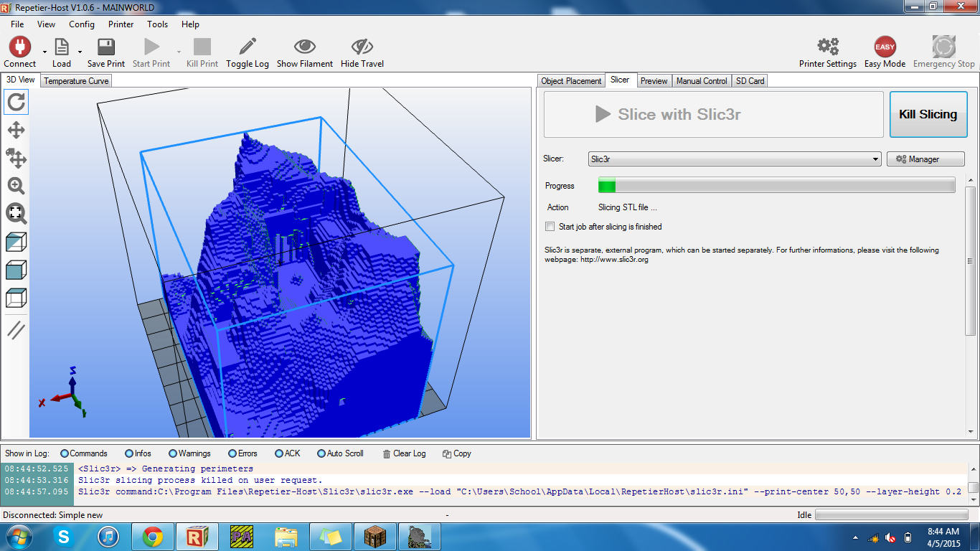Switch to Temperature Curve tab

[76, 81]
